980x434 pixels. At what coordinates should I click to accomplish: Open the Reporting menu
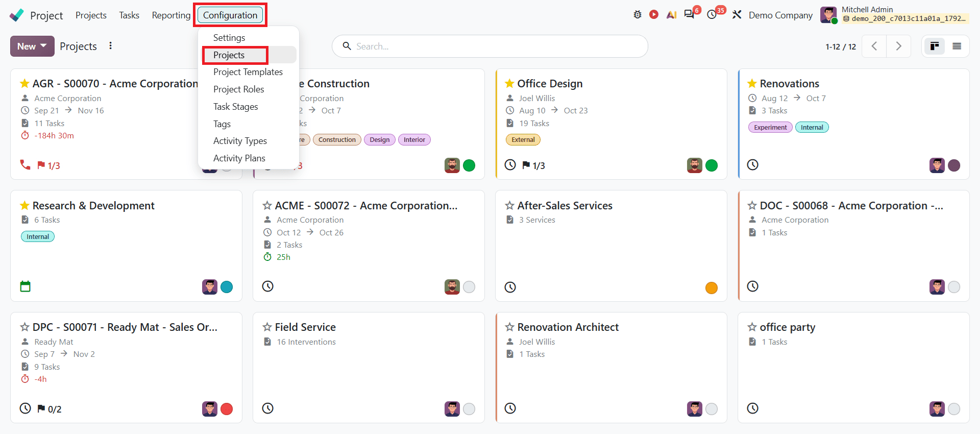tap(171, 15)
